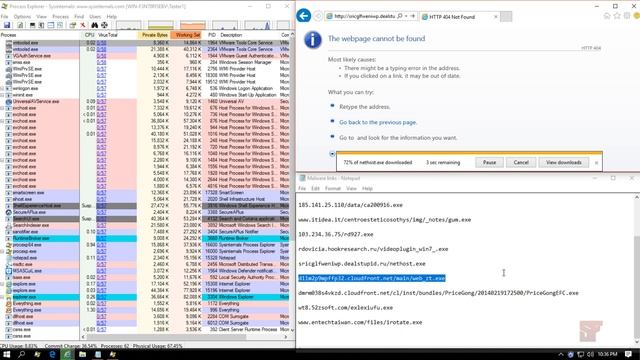Open the IE address bar dropdown arrow
This screenshot has width=640, height=360.
point(406,16)
